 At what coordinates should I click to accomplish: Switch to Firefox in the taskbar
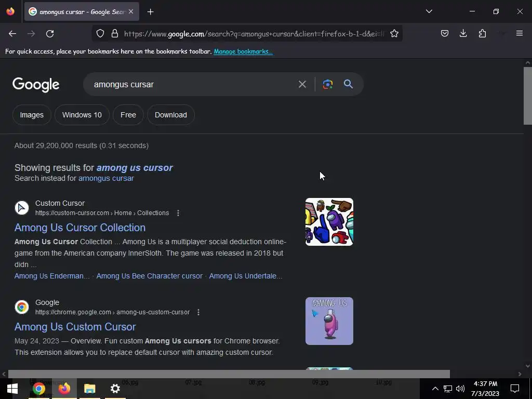[64, 389]
